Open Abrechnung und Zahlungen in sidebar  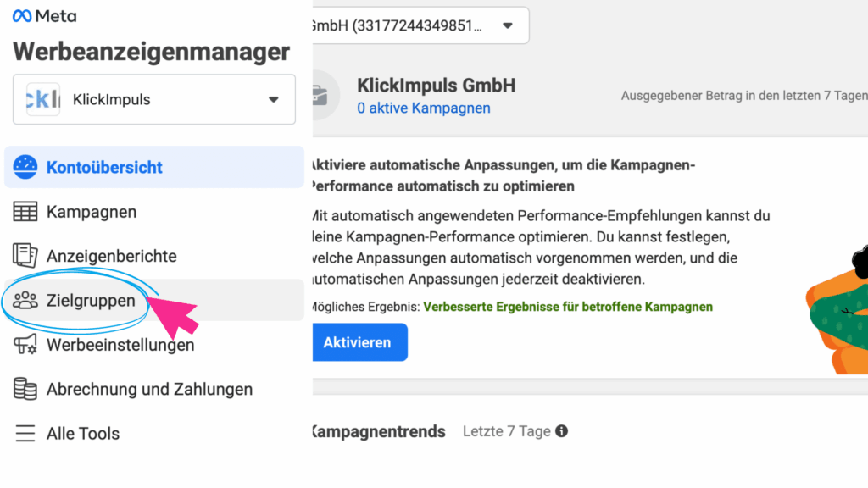click(x=149, y=390)
